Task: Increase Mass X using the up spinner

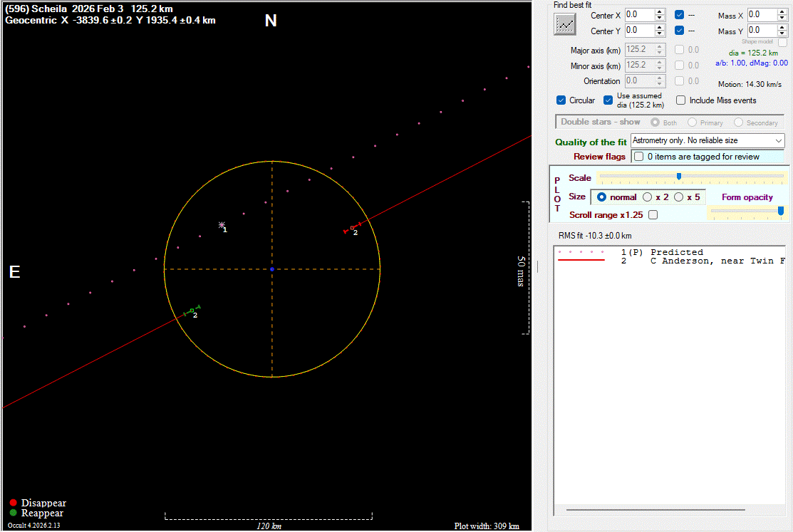Action: 783,11
